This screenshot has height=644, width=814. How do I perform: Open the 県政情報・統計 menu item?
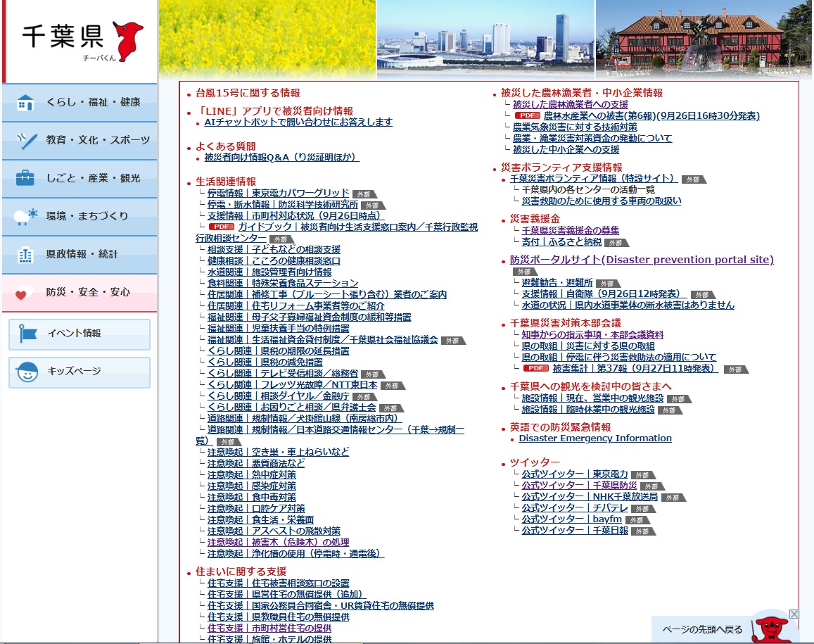[82, 254]
